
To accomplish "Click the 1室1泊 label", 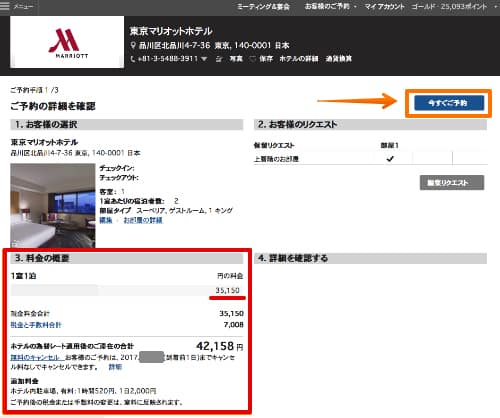I will pos(23,276).
